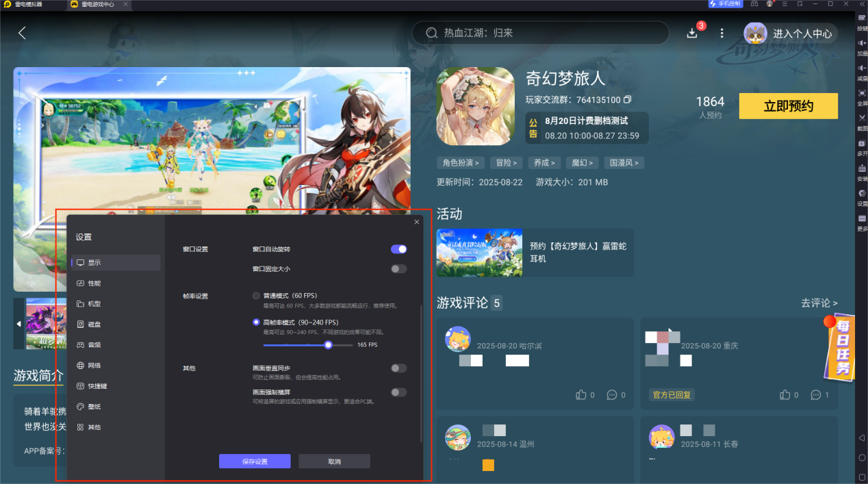Enable 画面垂直同步 vertical sync switch
The width and height of the screenshot is (868, 484).
398,368
